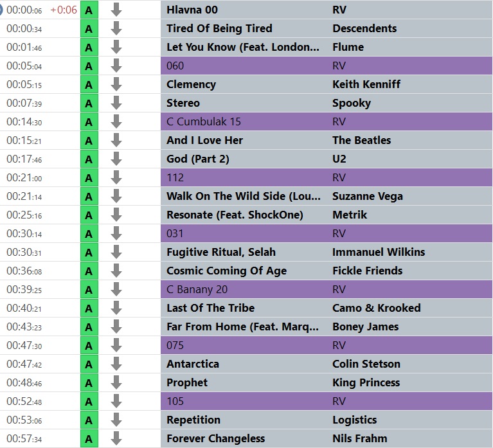
Task: Toggle green A button in Hlavna 00 row
Action: (x=89, y=10)
